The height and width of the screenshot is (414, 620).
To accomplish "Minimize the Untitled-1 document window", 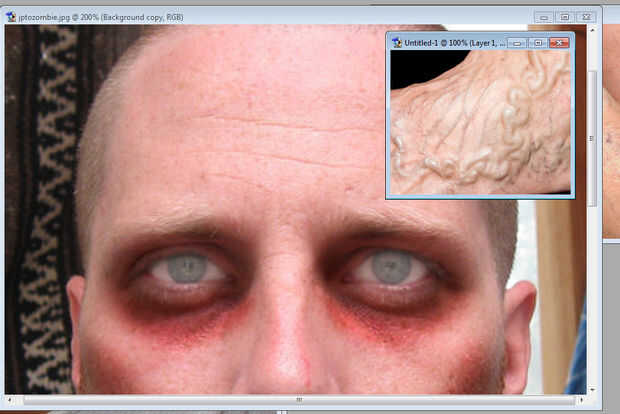I will (517, 43).
